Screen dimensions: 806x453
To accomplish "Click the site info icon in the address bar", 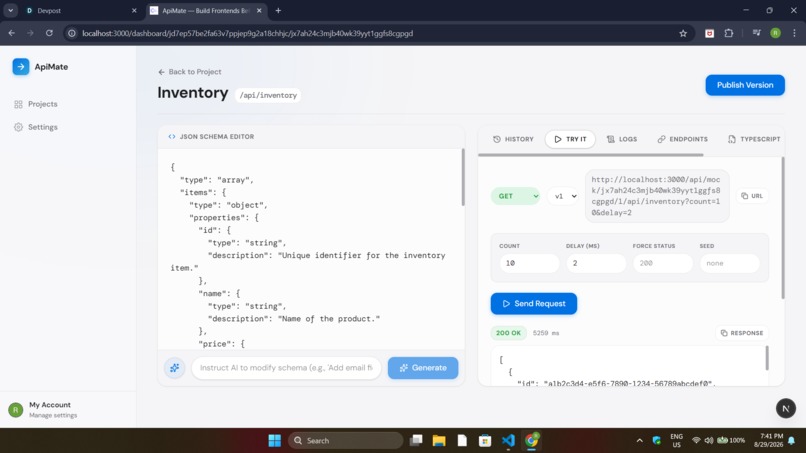I will pos(72,33).
